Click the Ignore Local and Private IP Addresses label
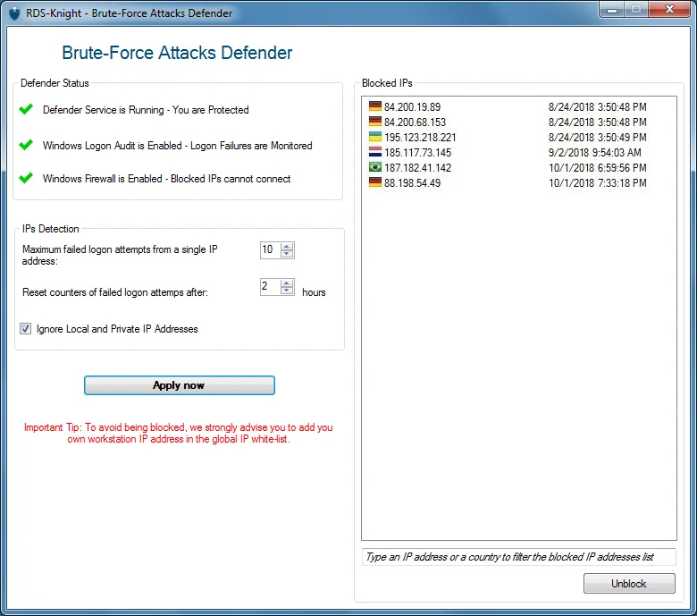The height and width of the screenshot is (616, 697). click(x=117, y=329)
